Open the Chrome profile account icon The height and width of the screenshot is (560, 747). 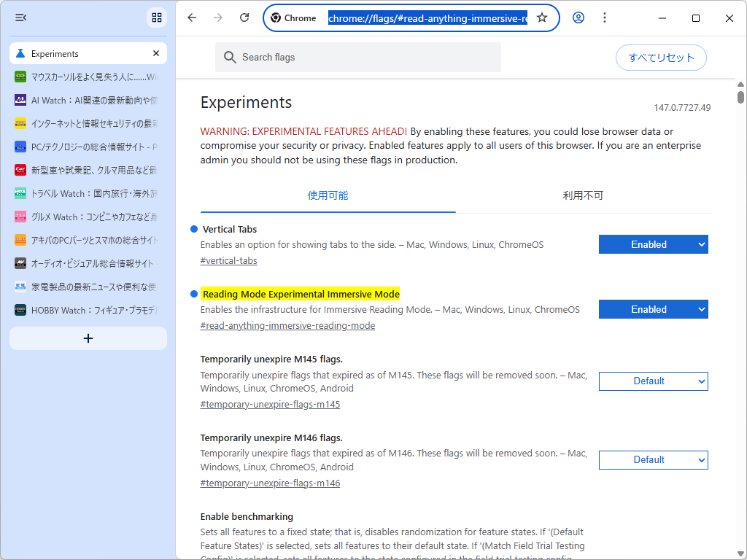click(578, 17)
